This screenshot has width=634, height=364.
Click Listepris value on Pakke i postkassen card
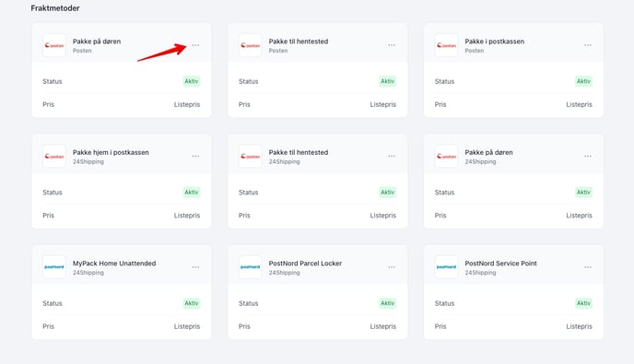click(579, 104)
